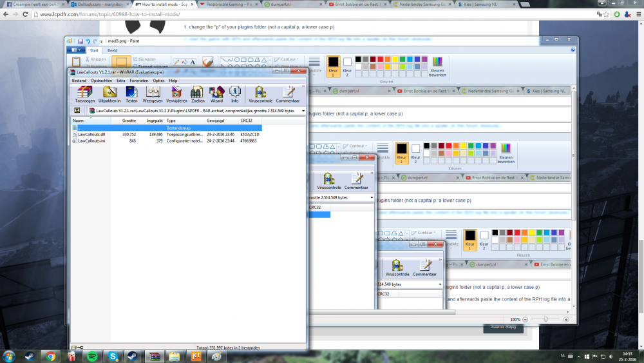Open WinRAR archive path dropdown
644x363 pixels.
point(303,111)
